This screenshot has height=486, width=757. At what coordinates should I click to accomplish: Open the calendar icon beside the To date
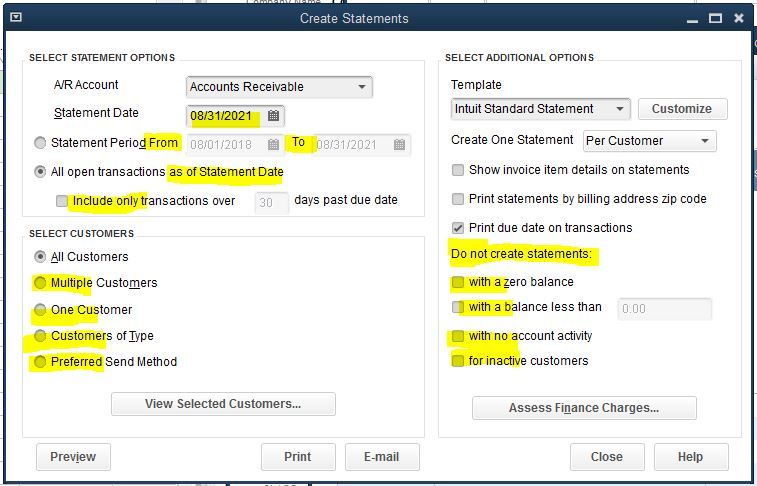399,145
